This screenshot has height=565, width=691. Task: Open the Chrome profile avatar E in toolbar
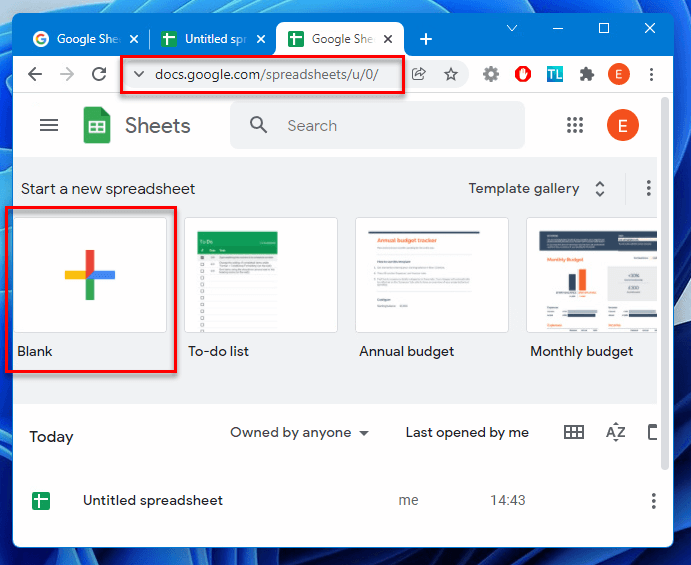(619, 74)
